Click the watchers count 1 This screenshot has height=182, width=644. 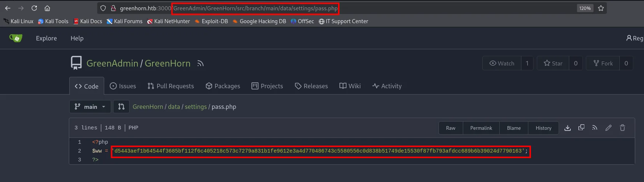[x=527, y=63]
